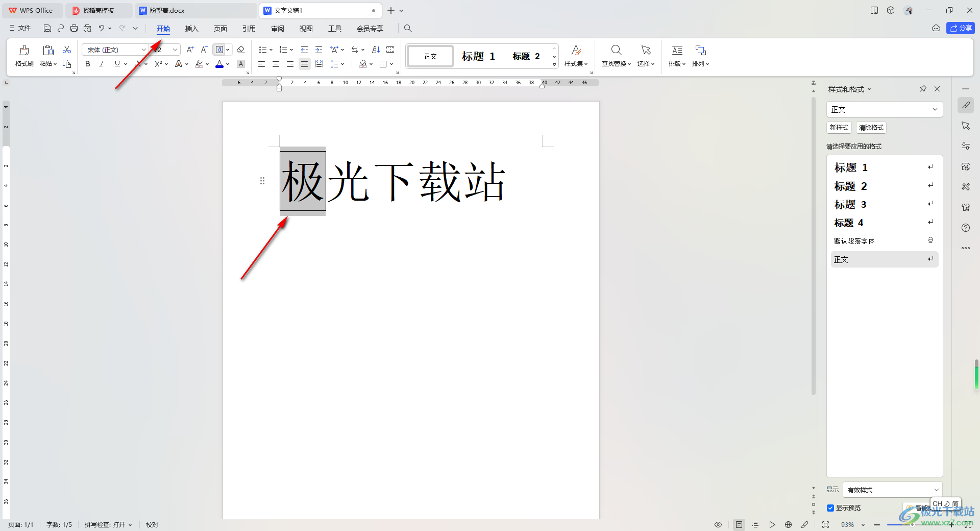Click the Print Preview icon

click(x=87, y=28)
